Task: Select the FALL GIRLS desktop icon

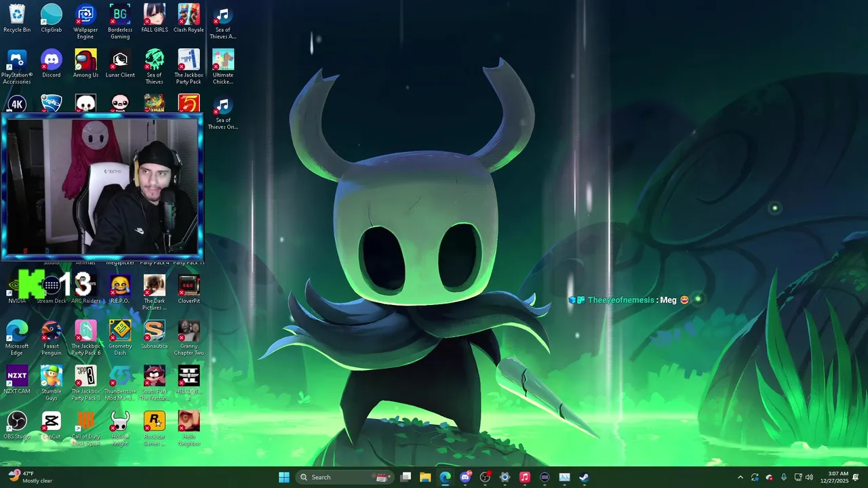Action: (155, 18)
